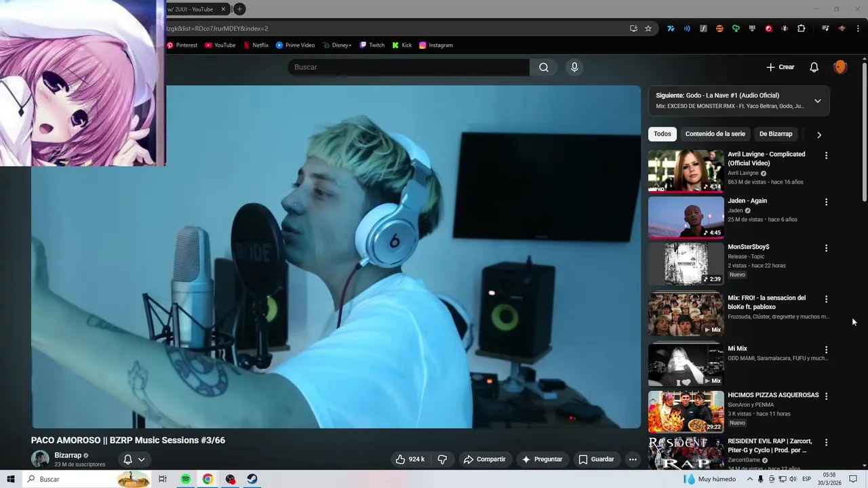Open the Instagram bookmark

click(x=435, y=45)
